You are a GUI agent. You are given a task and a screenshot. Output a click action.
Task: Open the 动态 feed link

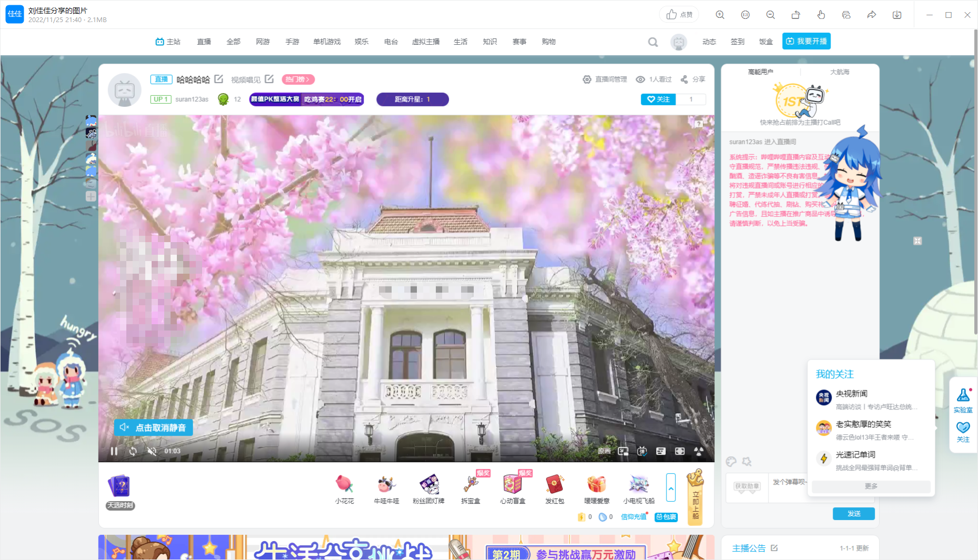[x=709, y=42]
